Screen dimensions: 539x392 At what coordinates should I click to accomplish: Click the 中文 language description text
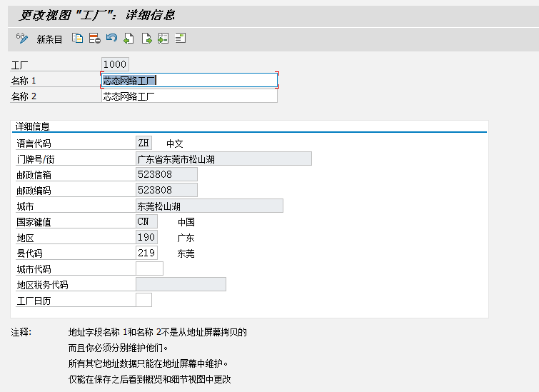(175, 144)
